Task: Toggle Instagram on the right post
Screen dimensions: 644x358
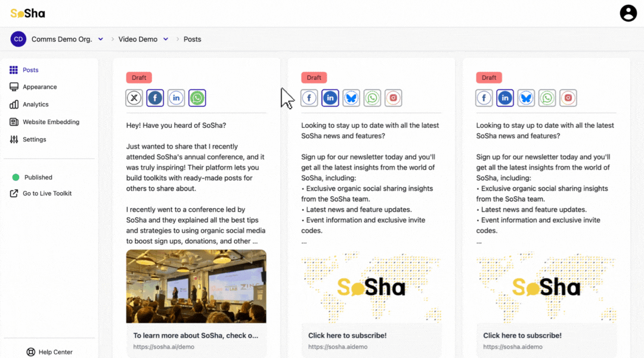Action: tap(568, 98)
